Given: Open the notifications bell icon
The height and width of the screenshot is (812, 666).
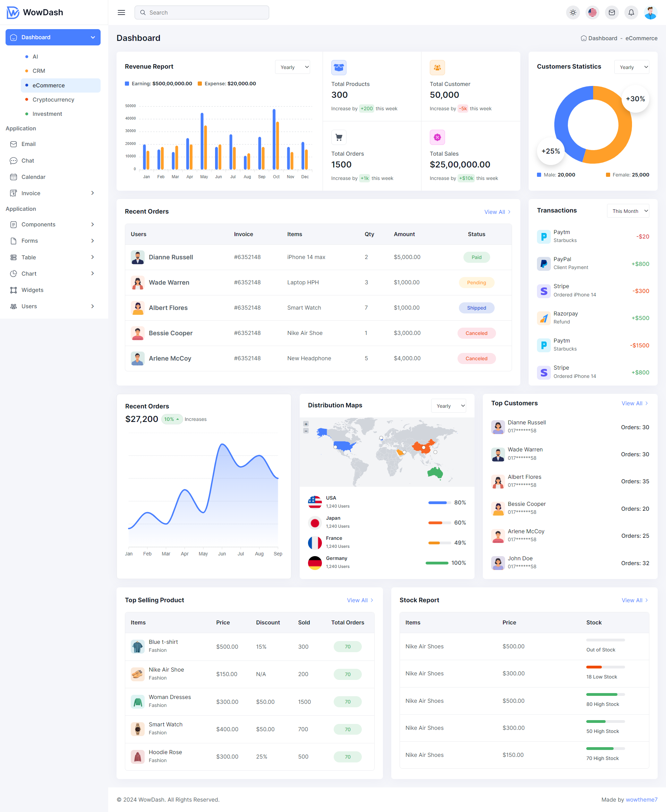Looking at the screenshot, I should pyautogui.click(x=631, y=12).
